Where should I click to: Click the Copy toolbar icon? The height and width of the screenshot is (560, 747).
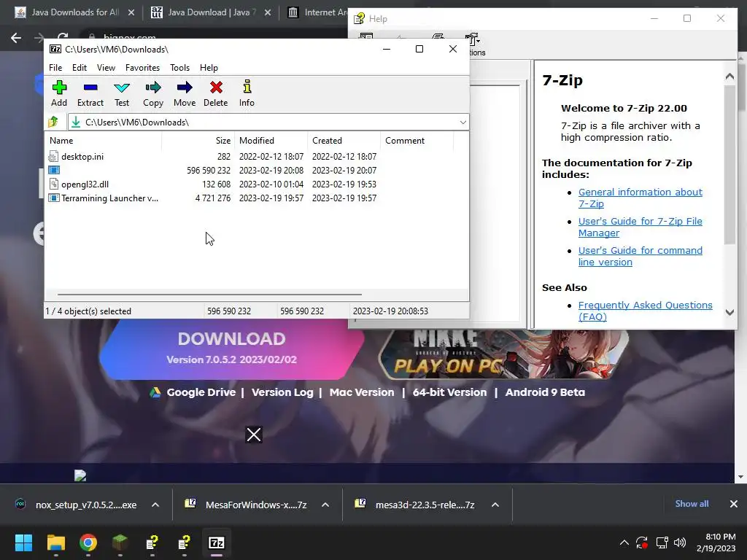pos(153,93)
